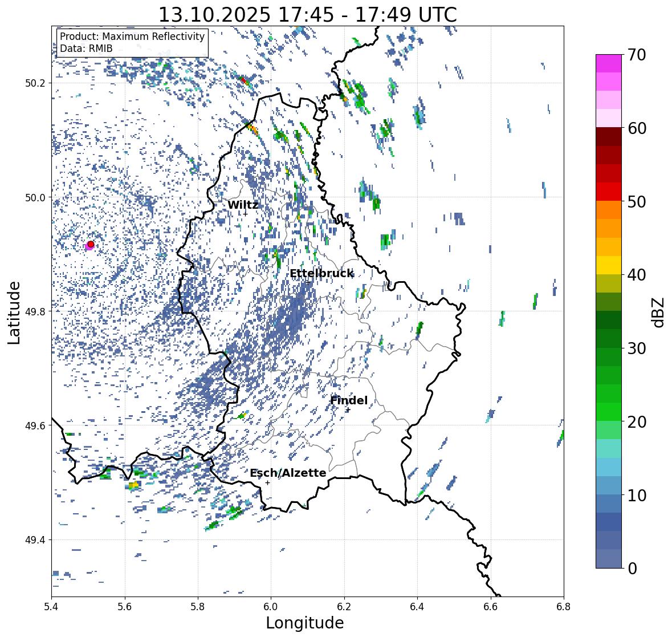
Task: Click the colorbar tick label 60
Action: [637, 128]
